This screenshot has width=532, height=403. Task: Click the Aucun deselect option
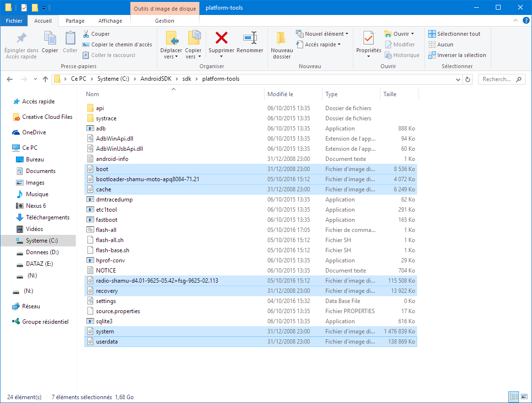pyautogui.click(x=441, y=44)
